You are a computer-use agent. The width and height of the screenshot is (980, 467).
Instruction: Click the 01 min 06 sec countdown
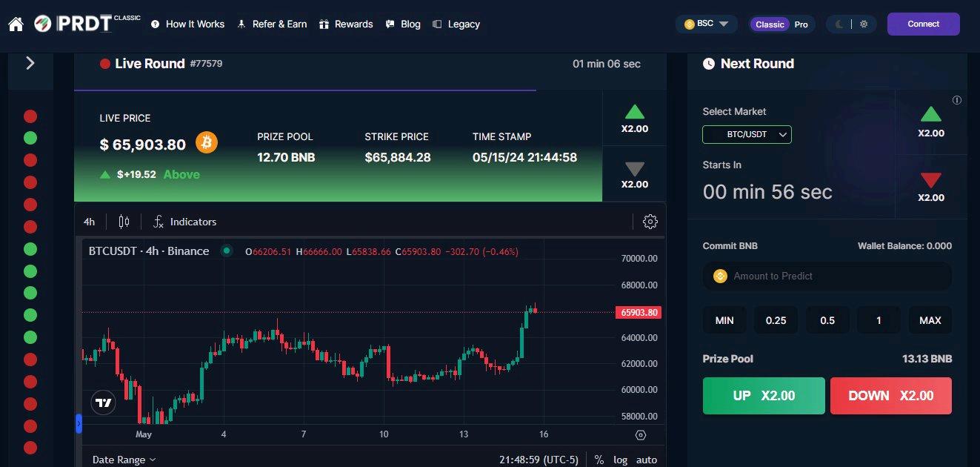tap(607, 64)
